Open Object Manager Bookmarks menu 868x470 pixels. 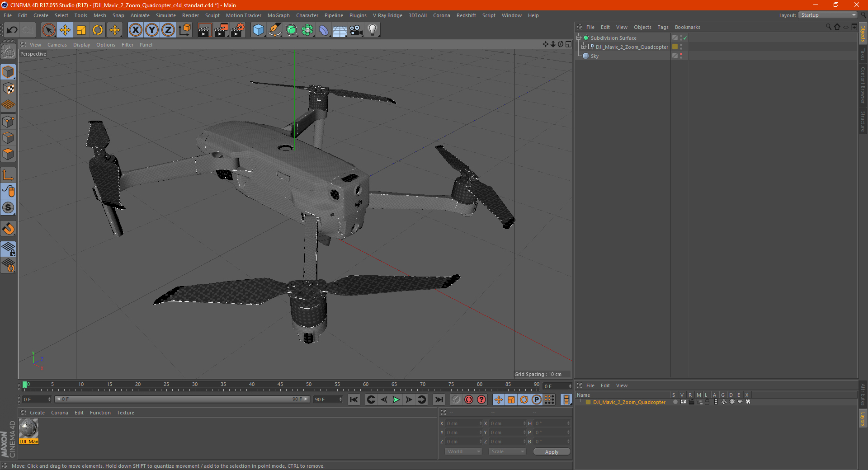pyautogui.click(x=687, y=27)
